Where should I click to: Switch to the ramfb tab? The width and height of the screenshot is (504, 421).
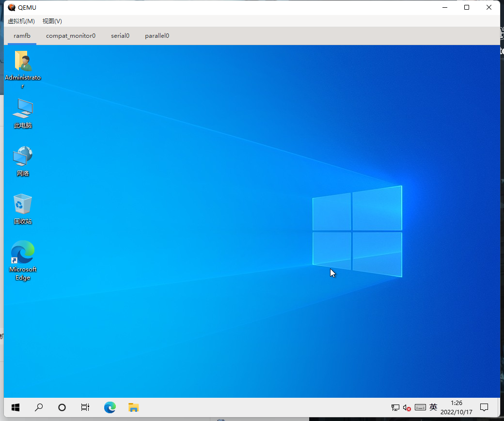click(x=22, y=36)
